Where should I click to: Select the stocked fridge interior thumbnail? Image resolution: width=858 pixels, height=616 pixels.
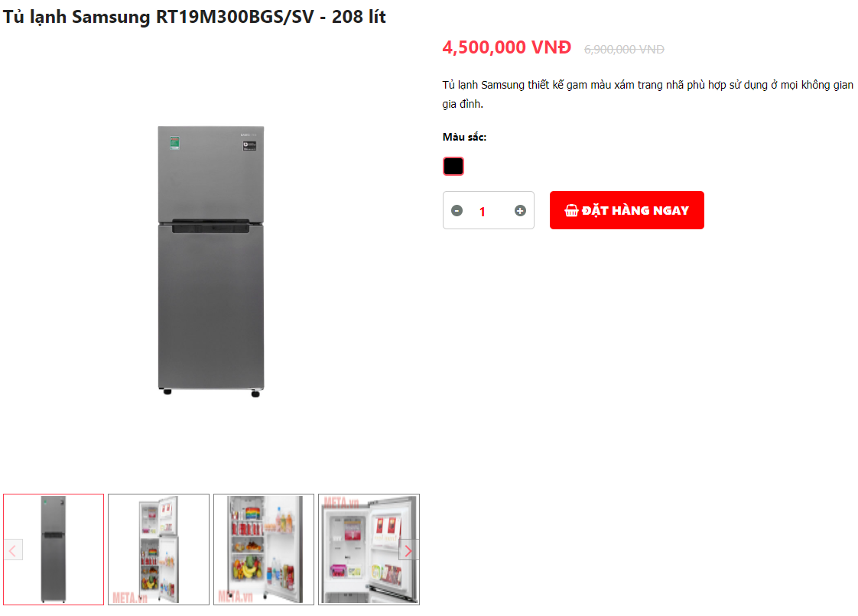point(264,550)
